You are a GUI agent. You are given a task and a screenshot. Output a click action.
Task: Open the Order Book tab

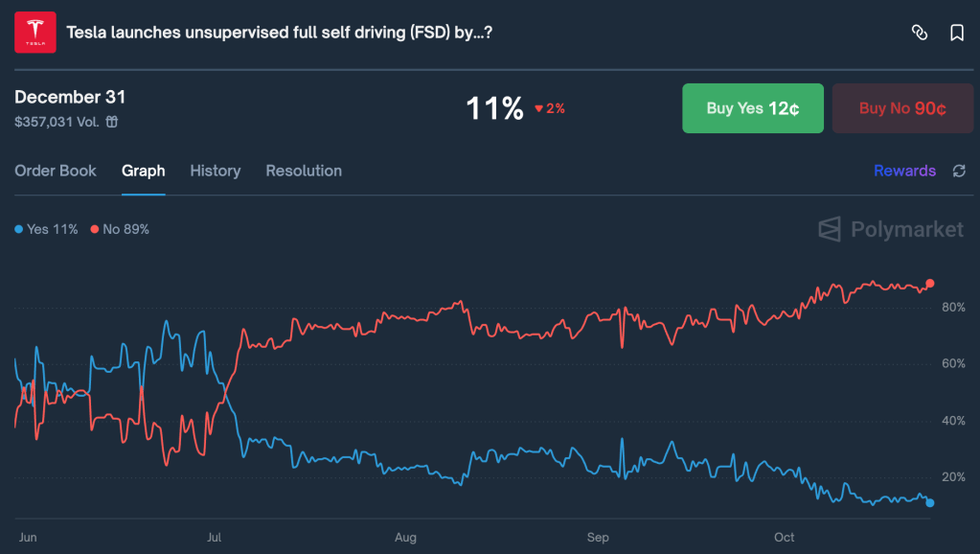click(x=56, y=171)
